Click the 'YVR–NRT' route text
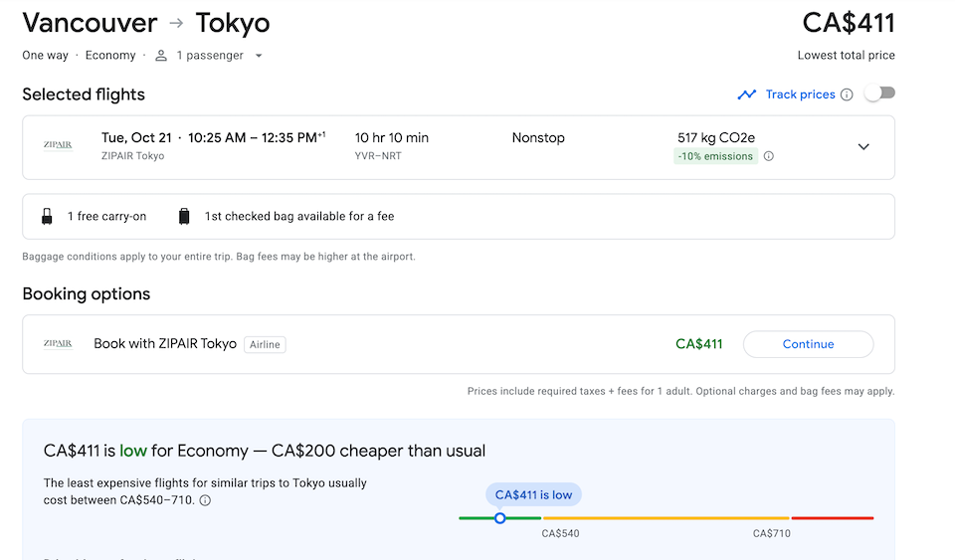The height and width of the screenshot is (560, 955). click(378, 156)
